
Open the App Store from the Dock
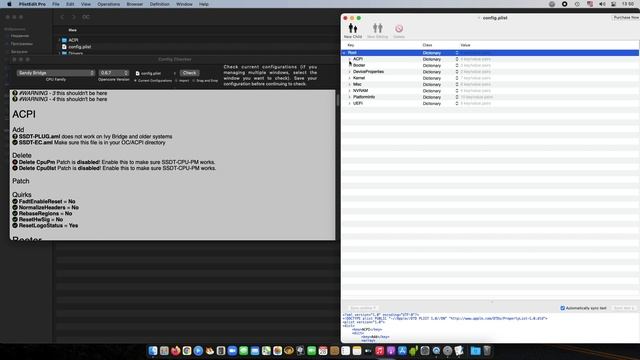[x=402, y=351]
